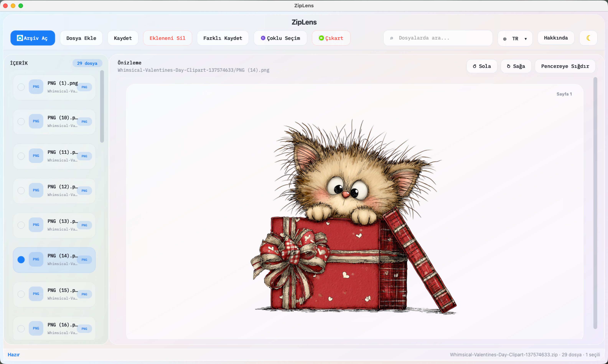608x364 pixels.
Task: Click the PNG file icon of PNG (12)
Action: [36, 190]
